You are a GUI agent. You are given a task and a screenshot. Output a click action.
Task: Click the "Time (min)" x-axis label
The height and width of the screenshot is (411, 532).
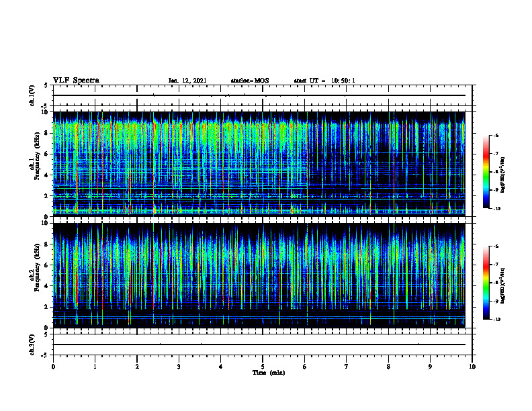(269, 373)
